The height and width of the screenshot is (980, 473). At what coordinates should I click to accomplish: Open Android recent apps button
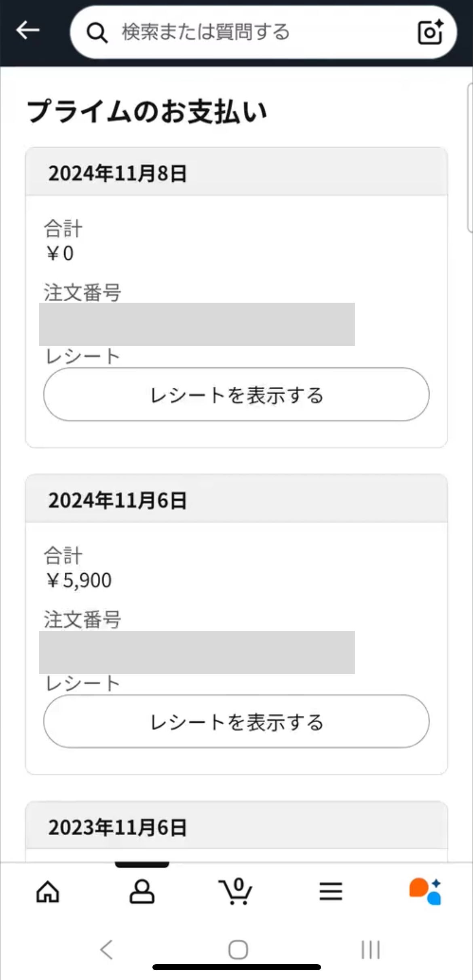(370, 949)
